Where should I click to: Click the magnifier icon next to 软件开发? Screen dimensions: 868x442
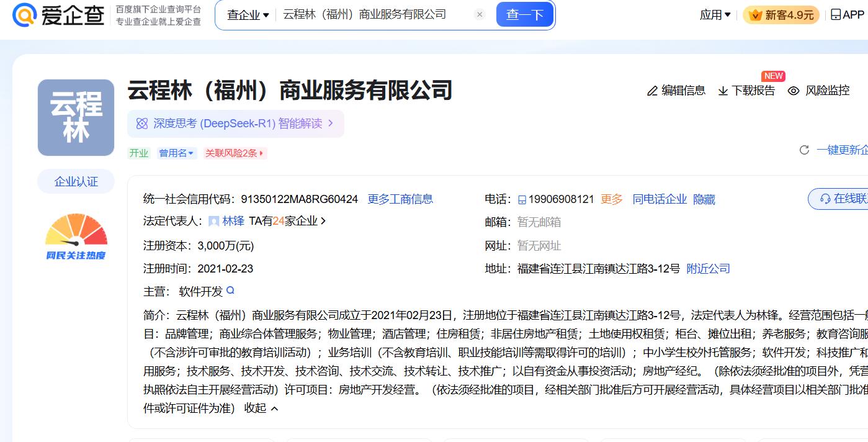(231, 291)
